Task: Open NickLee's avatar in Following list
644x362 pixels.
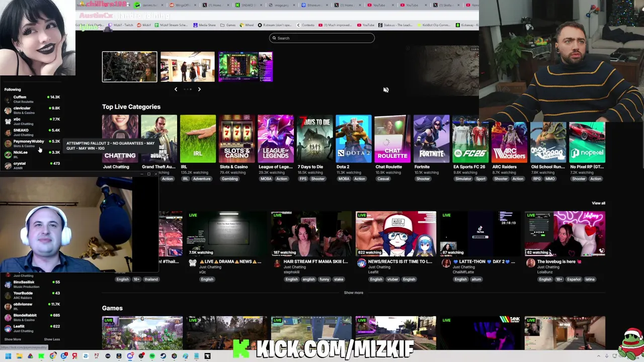Action: click(8, 154)
